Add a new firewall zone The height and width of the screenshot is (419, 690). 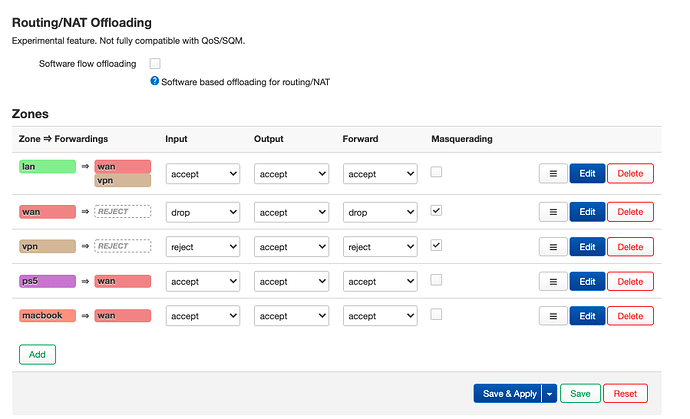pyautogui.click(x=37, y=354)
